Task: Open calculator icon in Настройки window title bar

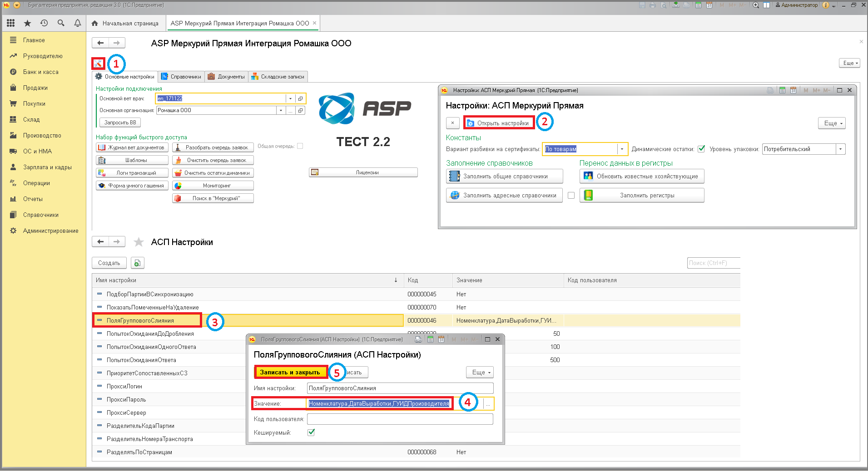Action: 782,90
